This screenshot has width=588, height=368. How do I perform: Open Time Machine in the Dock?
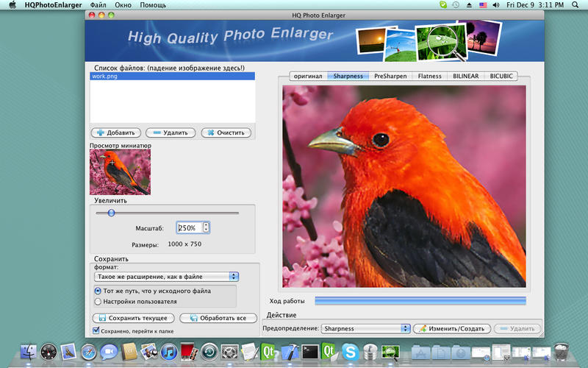point(209,353)
